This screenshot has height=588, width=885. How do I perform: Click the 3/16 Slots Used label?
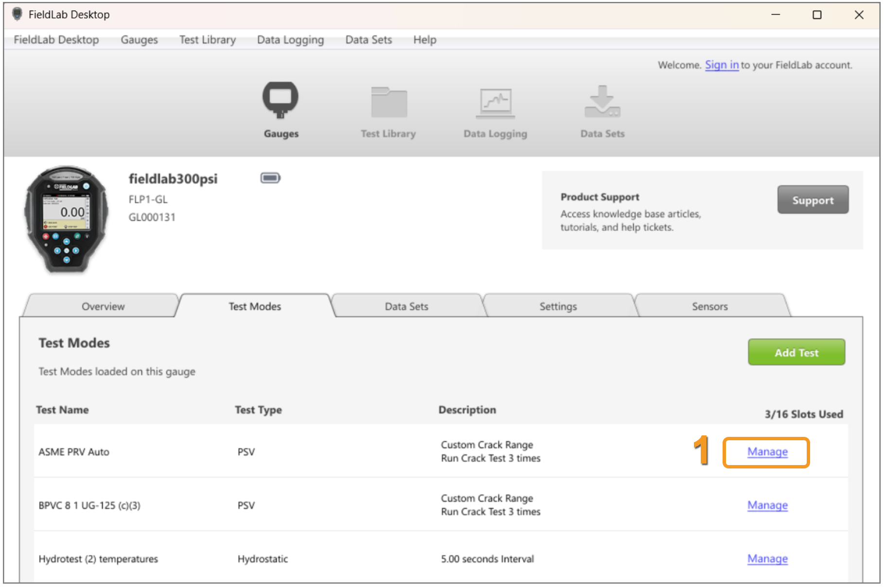804,414
